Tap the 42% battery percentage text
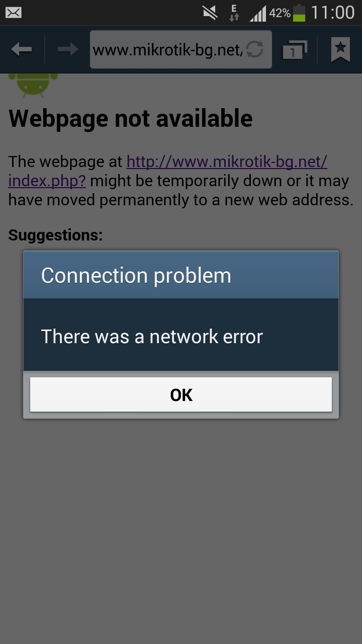The image size is (362, 644). [x=280, y=14]
